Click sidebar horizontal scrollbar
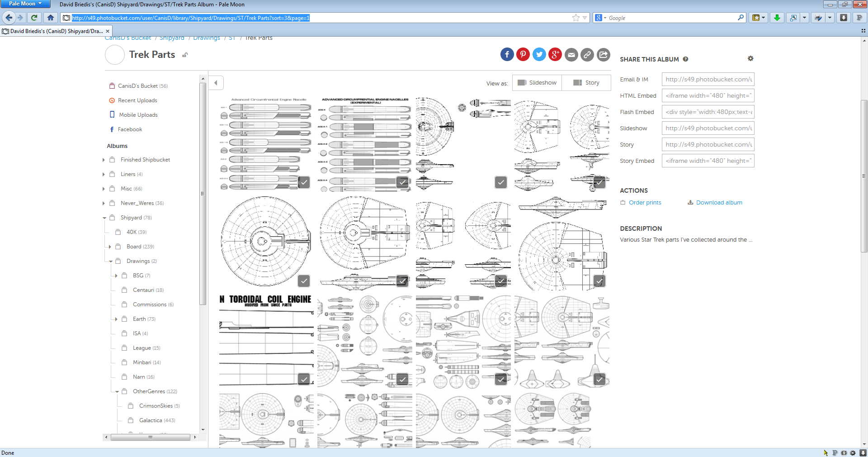Screen dimensions: 868x457 point(151,437)
